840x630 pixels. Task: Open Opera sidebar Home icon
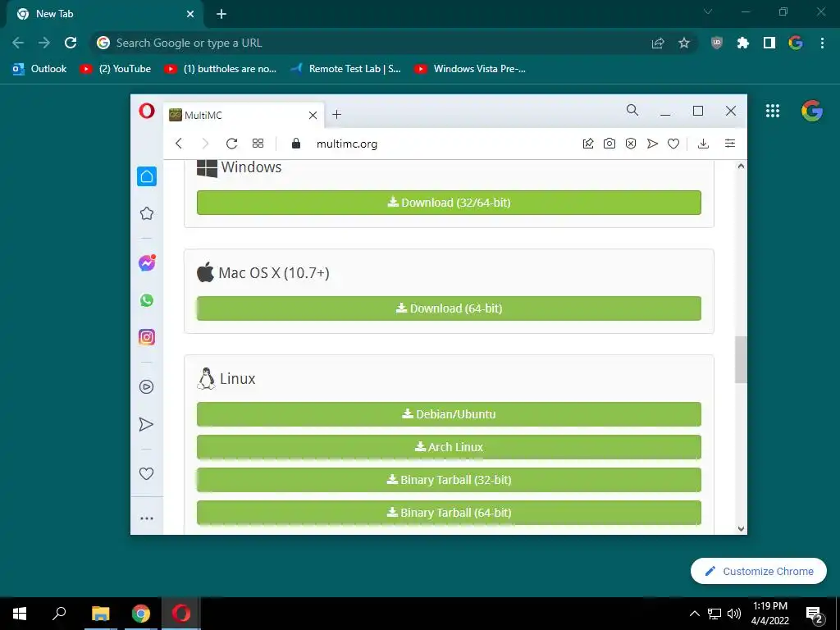(146, 177)
